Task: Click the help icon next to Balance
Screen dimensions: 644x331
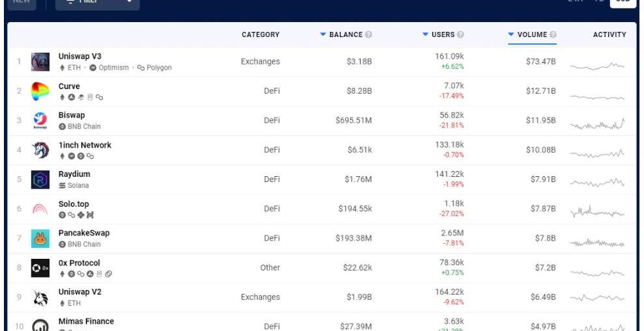Action: 369,34
